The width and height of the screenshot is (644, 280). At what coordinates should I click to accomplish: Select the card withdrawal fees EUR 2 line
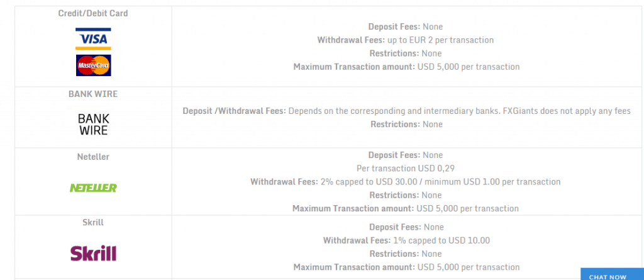(406, 40)
